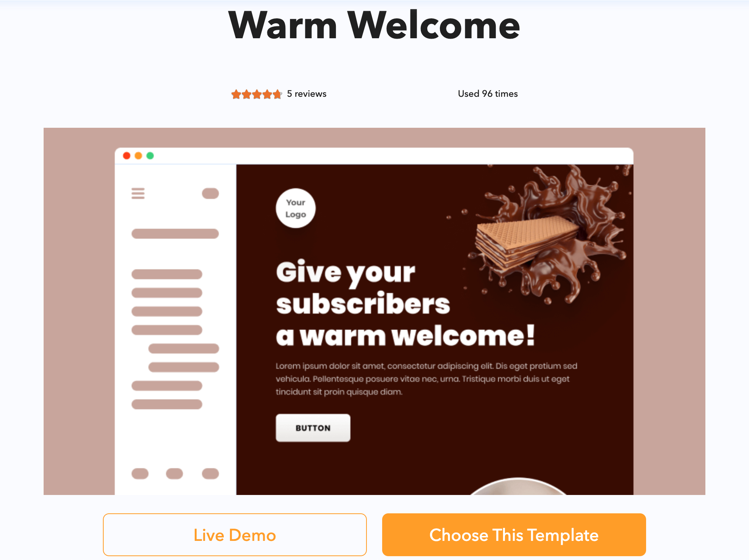Image resolution: width=749 pixels, height=560 pixels.
Task: Click the profile/avatar icon on the right
Action: click(x=210, y=193)
